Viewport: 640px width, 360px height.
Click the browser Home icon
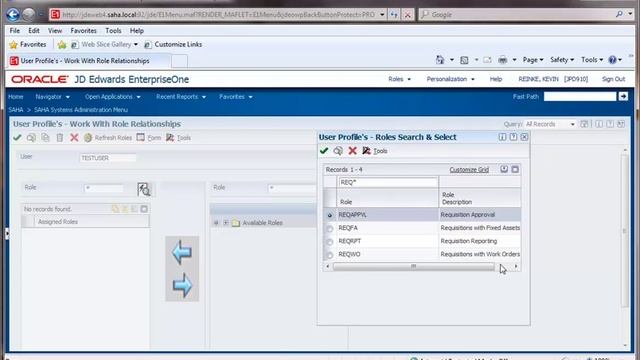point(440,60)
